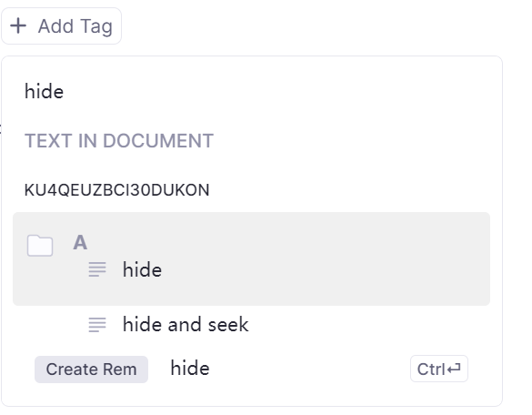The width and height of the screenshot is (532, 415).
Task: Click the Add Tag label text
Action: pyautogui.click(x=75, y=26)
